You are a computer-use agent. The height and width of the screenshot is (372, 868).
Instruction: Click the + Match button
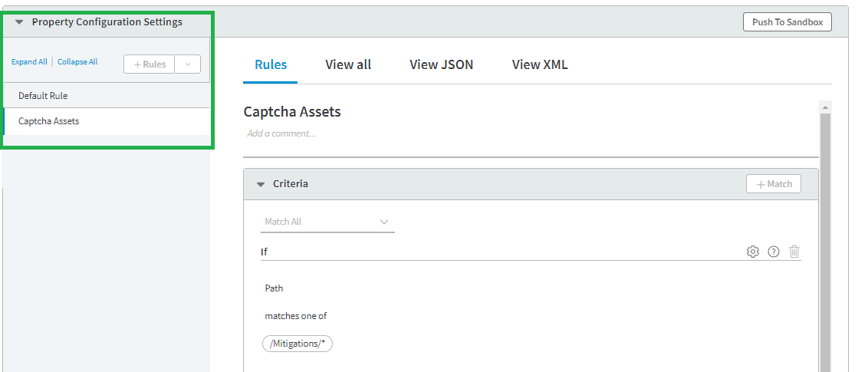(x=774, y=184)
